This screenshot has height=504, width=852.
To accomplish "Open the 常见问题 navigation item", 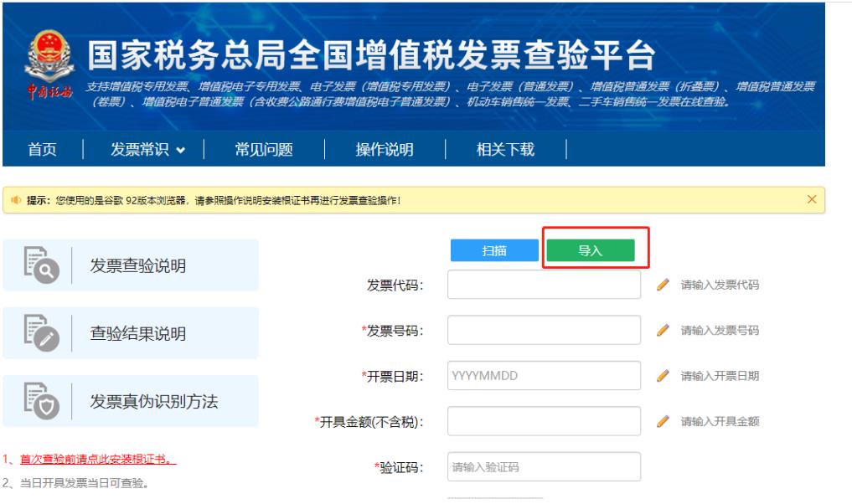I will pyautogui.click(x=264, y=150).
